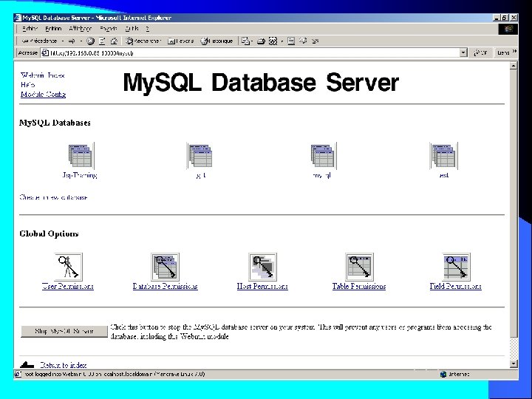Open the Host Permissions link
This screenshot has height=399, width=532.
click(x=262, y=286)
